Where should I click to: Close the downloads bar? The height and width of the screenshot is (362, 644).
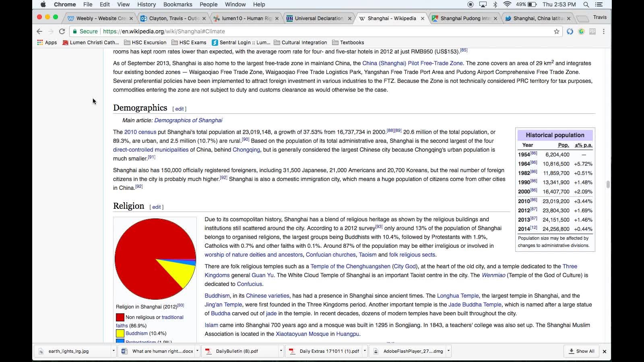point(604,351)
